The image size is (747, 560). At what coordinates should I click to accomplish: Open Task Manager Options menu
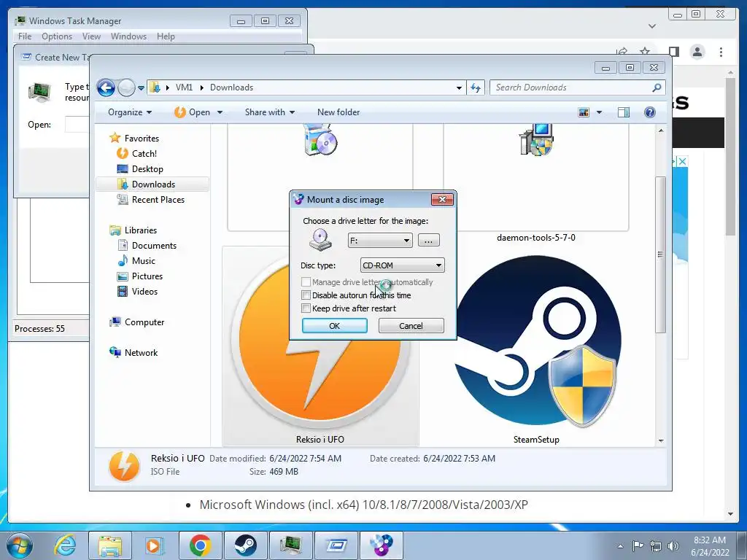point(57,36)
